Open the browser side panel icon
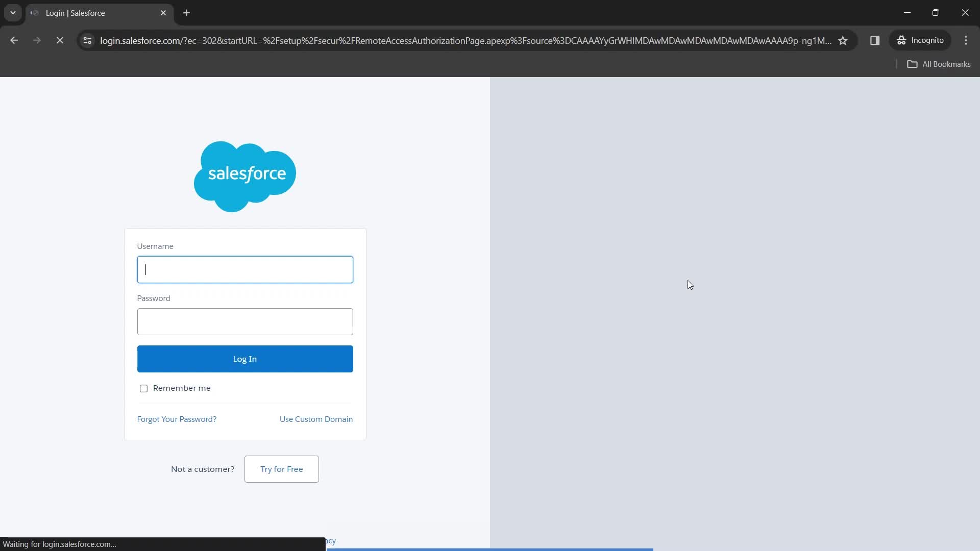The height and width of the screenshot is (551, 980). point(875,40)
